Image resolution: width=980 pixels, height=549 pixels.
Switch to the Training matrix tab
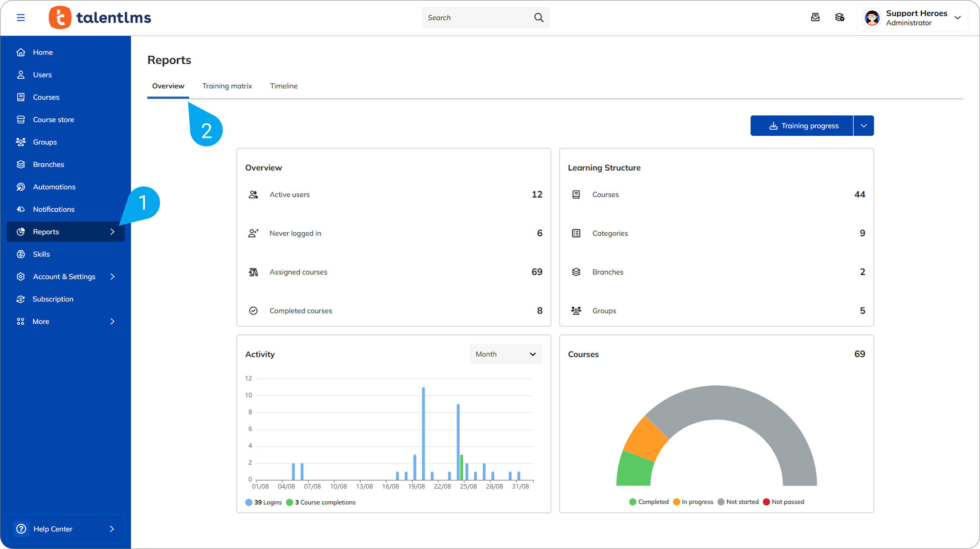(x=227, y=86)
